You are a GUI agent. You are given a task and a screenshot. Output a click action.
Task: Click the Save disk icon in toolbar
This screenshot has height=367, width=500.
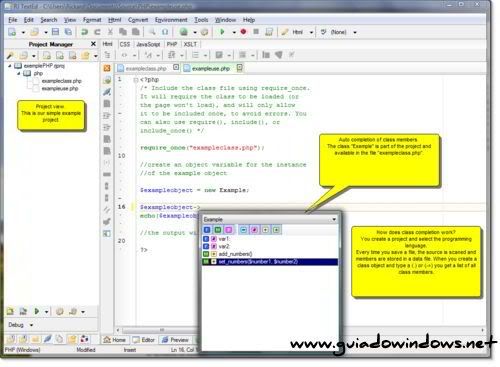(x=55, y=32)
